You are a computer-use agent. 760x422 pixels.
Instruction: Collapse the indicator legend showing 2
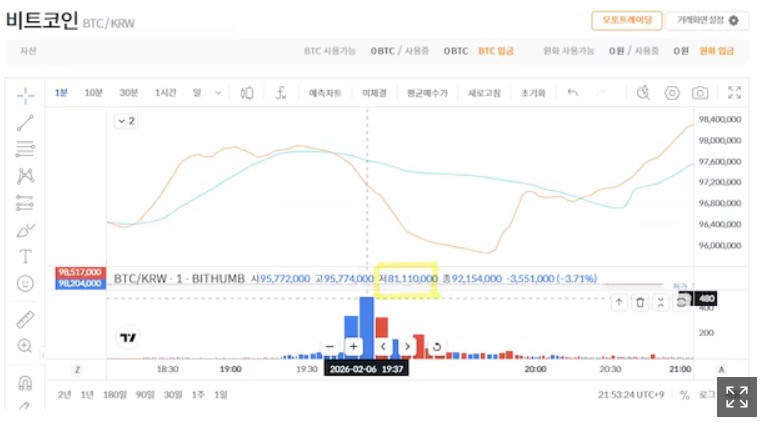coord(127,121)
